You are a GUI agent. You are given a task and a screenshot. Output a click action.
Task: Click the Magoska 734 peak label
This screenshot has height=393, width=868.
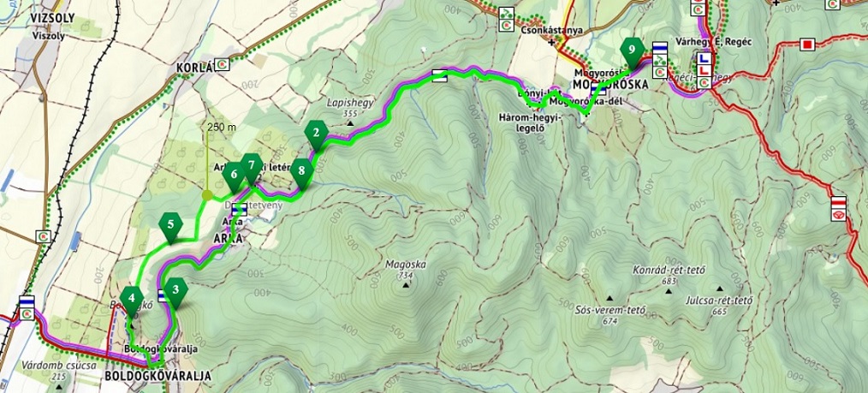(407, 270)
